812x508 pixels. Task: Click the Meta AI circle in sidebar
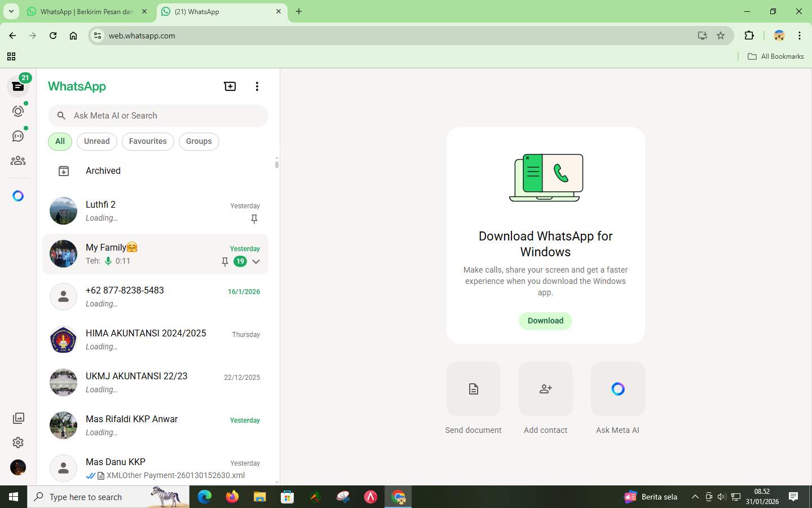[x=18, y=196]
